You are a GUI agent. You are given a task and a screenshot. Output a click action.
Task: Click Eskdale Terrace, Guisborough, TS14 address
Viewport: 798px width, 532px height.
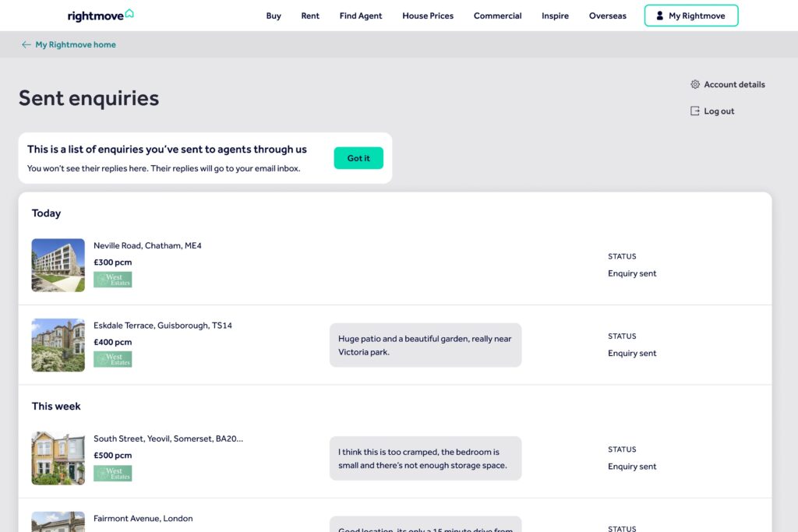point(163,326)
